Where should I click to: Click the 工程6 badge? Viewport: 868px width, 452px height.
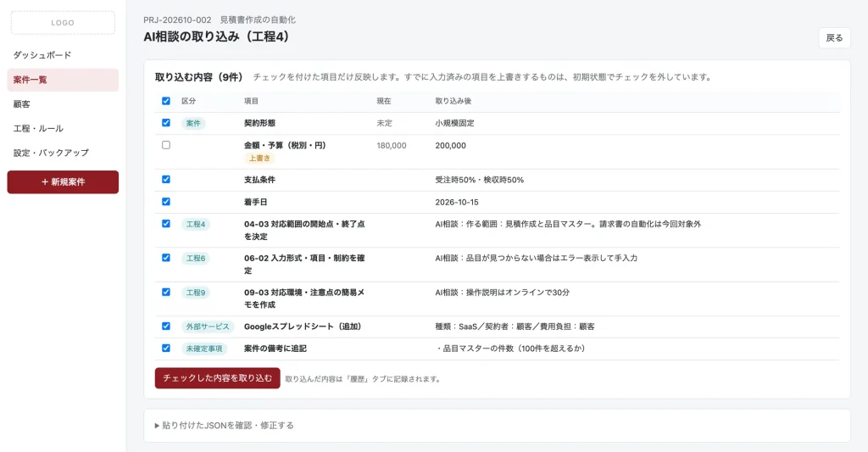[x=196, y=258]
